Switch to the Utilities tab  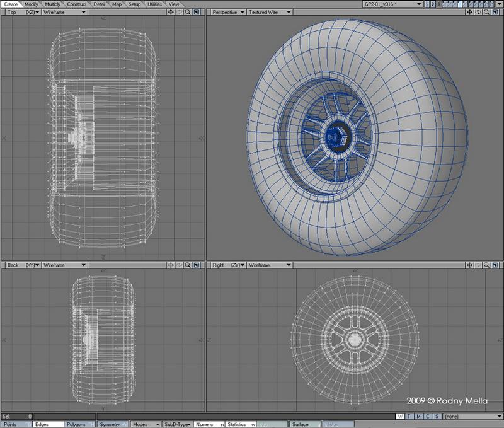tap(154, 4)
